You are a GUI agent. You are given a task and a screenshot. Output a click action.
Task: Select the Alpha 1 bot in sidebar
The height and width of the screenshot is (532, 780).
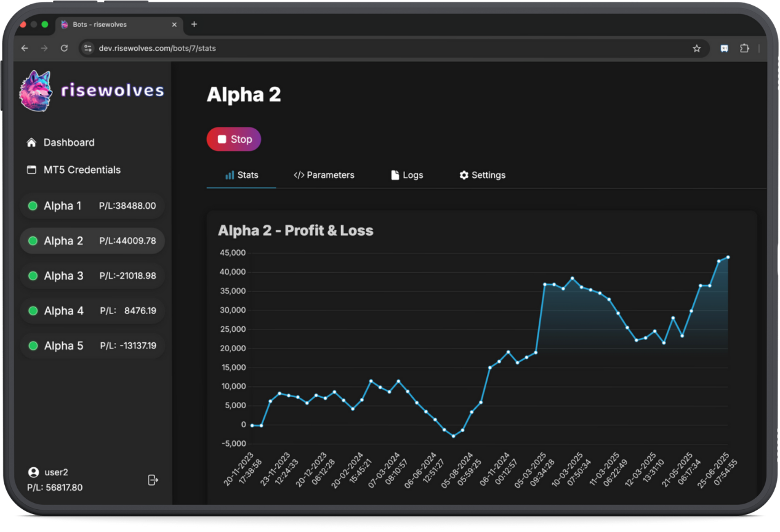pyautogui.click(x=92, y=206)
